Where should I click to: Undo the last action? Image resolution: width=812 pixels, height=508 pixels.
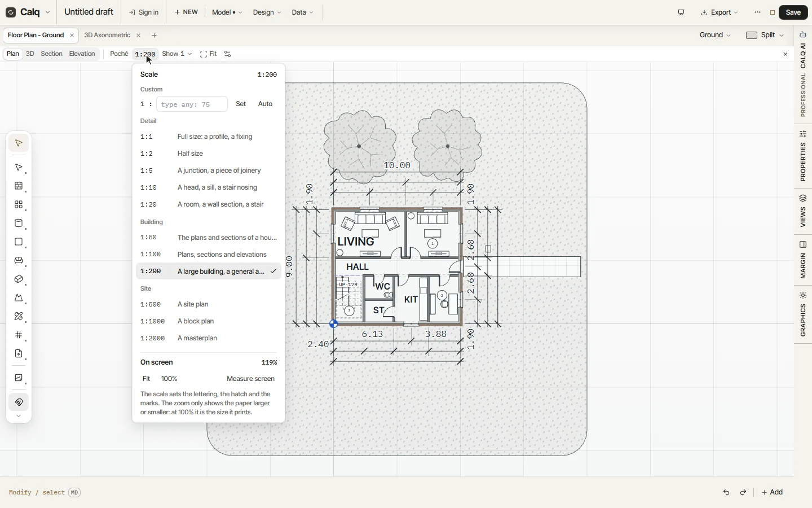point(727,493)
